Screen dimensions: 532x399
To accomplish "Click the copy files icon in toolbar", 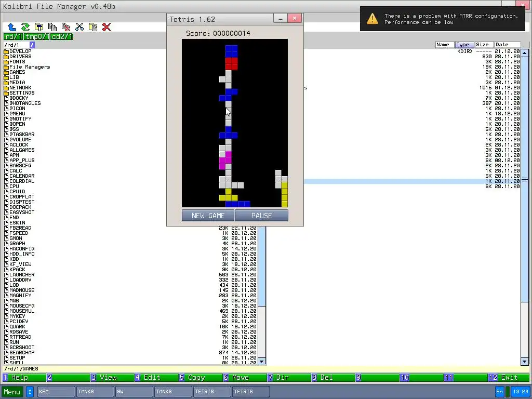I will click(52, 27).
